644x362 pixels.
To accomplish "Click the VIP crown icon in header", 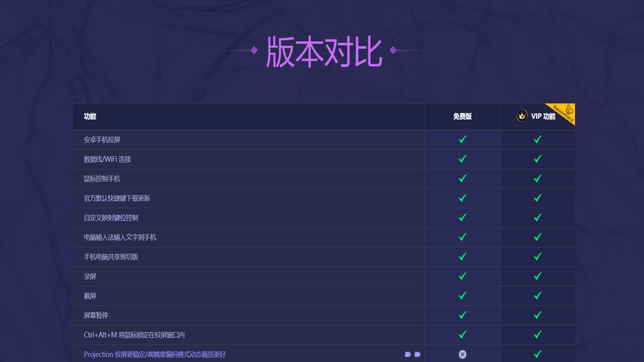I will click(x=522, y=116).
